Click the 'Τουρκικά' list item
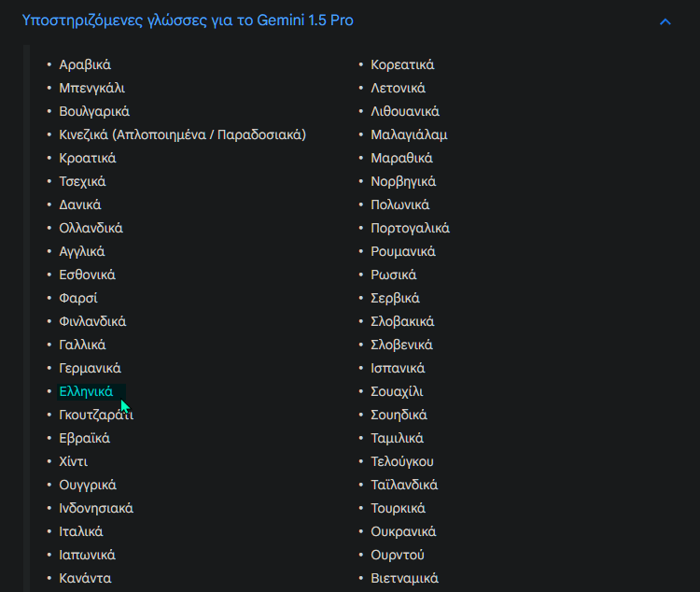Screen dimensions: 700x592 tap(398, 509)
